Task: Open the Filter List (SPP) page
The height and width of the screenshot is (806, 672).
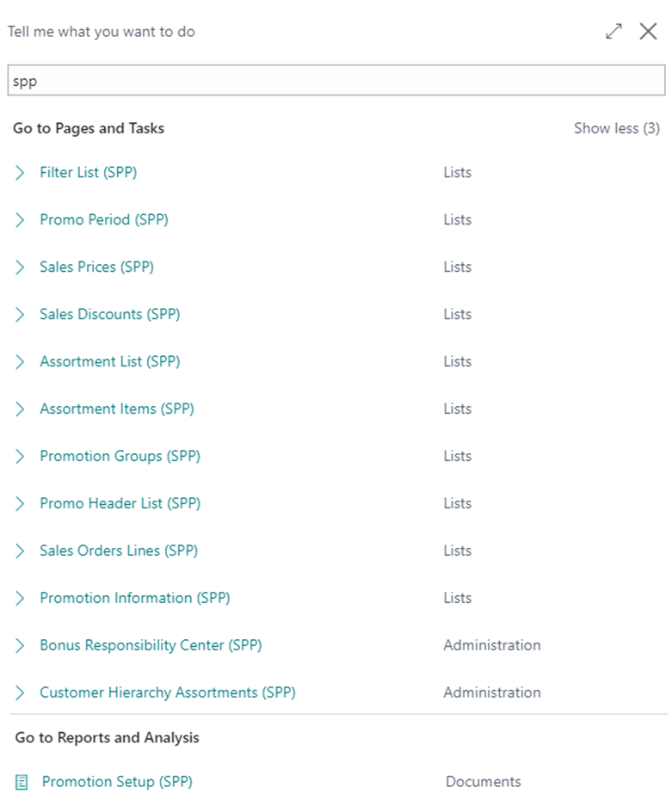Action: pos(89,172)
